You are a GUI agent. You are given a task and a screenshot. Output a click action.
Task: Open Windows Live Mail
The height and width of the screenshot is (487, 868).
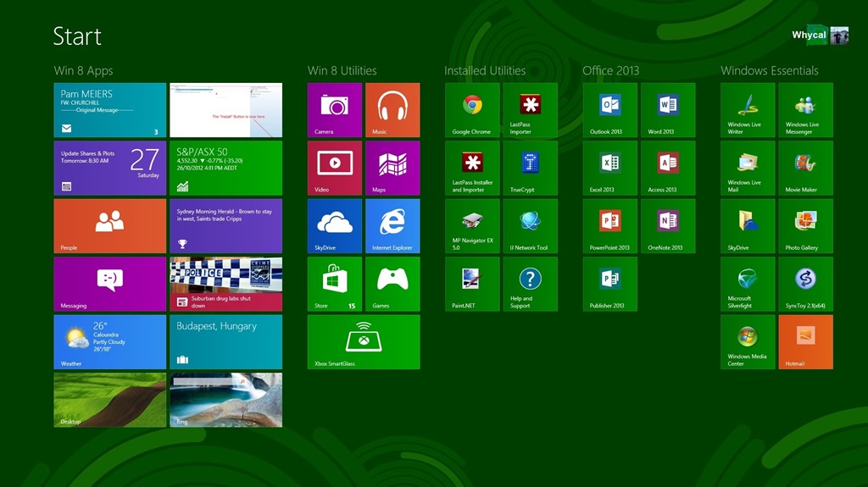[x=748, y=169]
